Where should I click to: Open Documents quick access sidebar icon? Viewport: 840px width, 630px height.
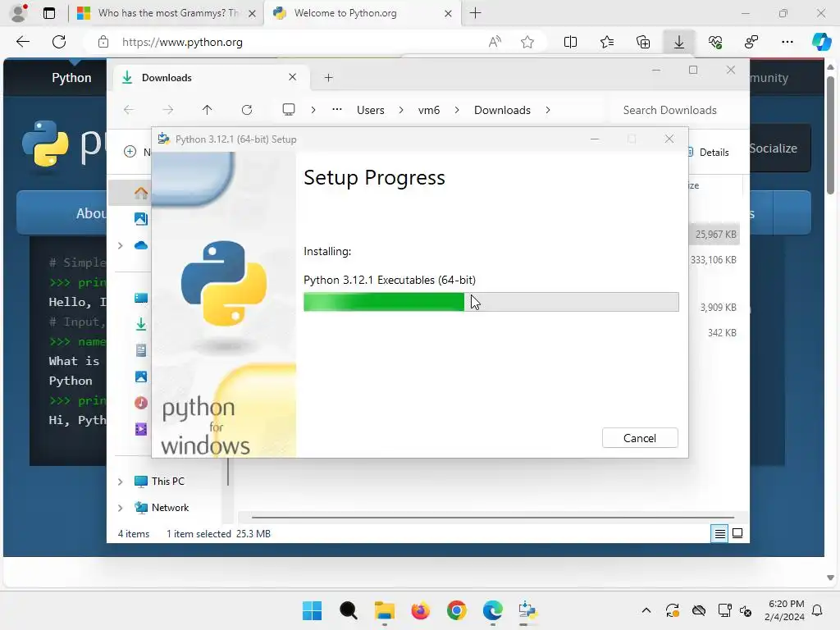141,350
